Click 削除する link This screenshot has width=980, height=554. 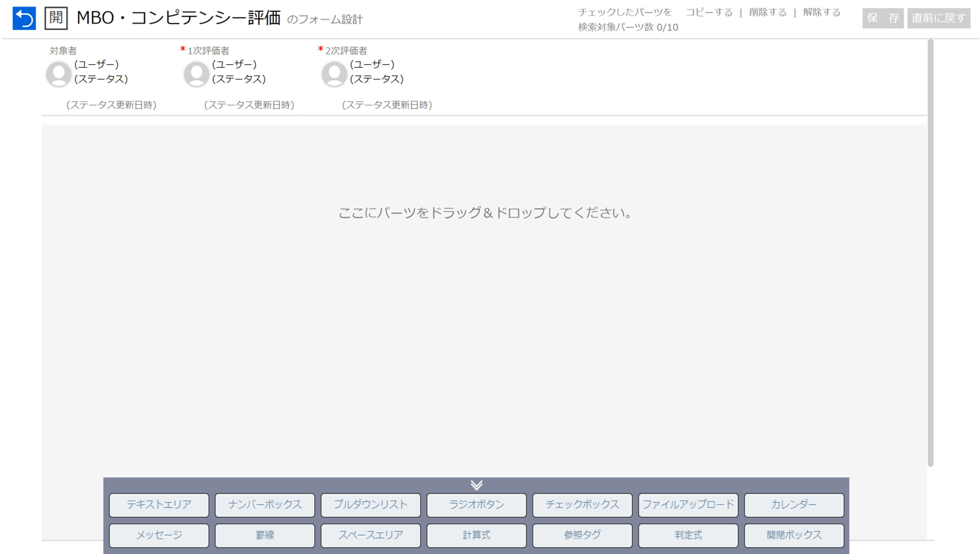[767, 13]
